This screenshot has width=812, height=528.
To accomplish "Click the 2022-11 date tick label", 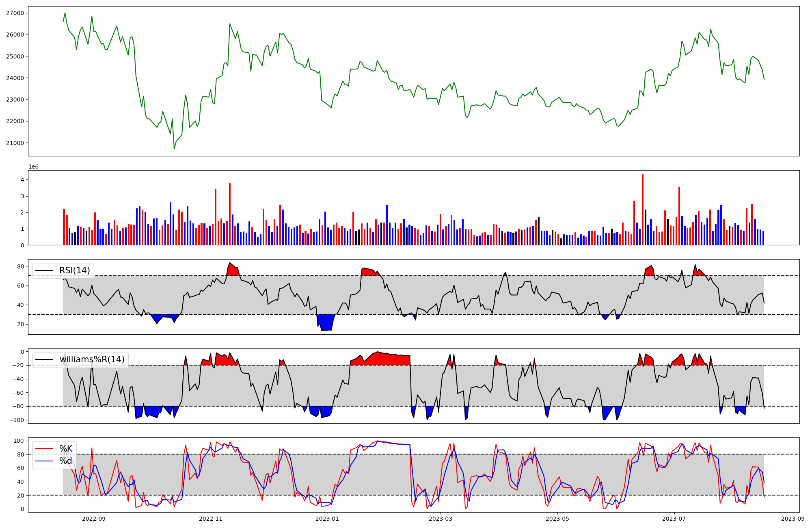I will pos(211,518).
